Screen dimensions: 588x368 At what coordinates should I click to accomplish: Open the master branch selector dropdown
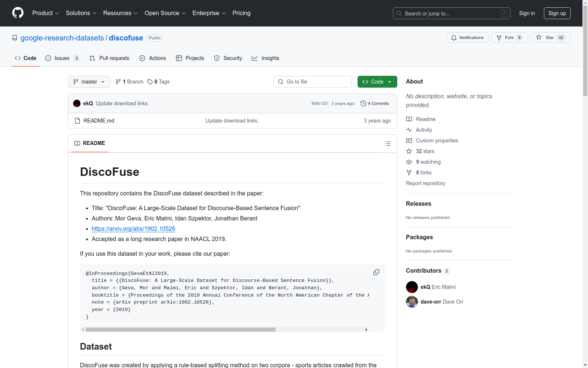[89, 82]
